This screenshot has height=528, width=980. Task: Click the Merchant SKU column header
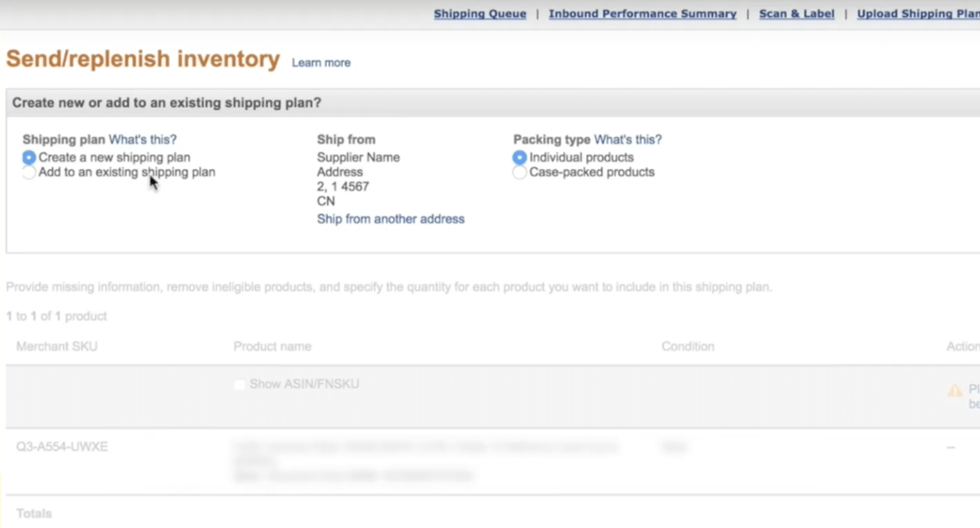point(57,346)
